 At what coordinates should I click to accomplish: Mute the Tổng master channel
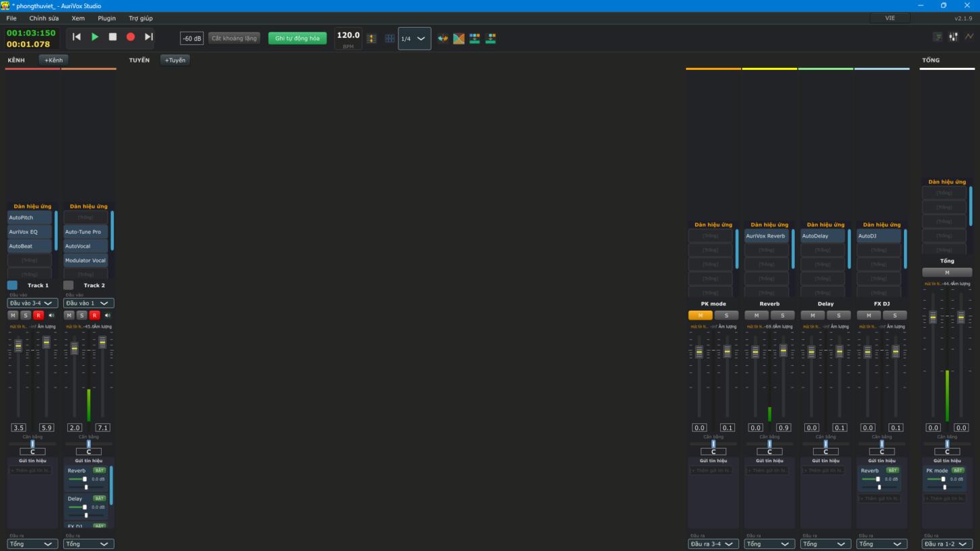click(x=947, y=272)
